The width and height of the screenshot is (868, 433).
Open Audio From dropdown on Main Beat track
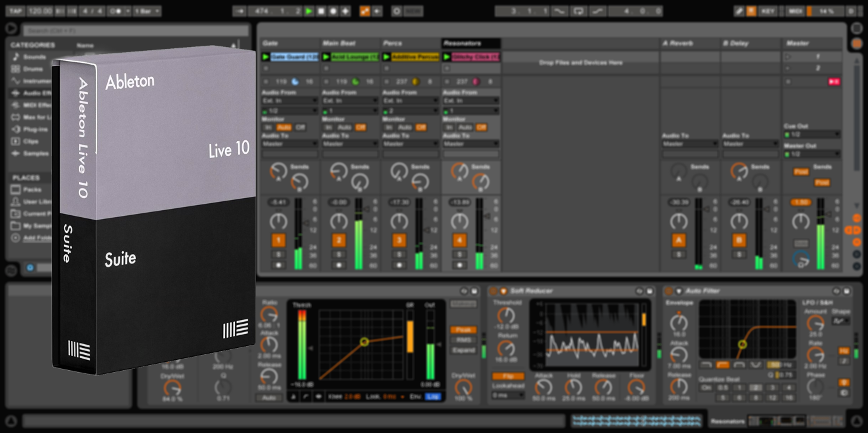pos(350,100)
